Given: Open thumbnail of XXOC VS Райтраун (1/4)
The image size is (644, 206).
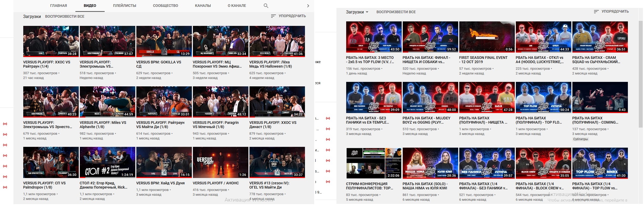Looking at the screenshot, I should point(51,41).
